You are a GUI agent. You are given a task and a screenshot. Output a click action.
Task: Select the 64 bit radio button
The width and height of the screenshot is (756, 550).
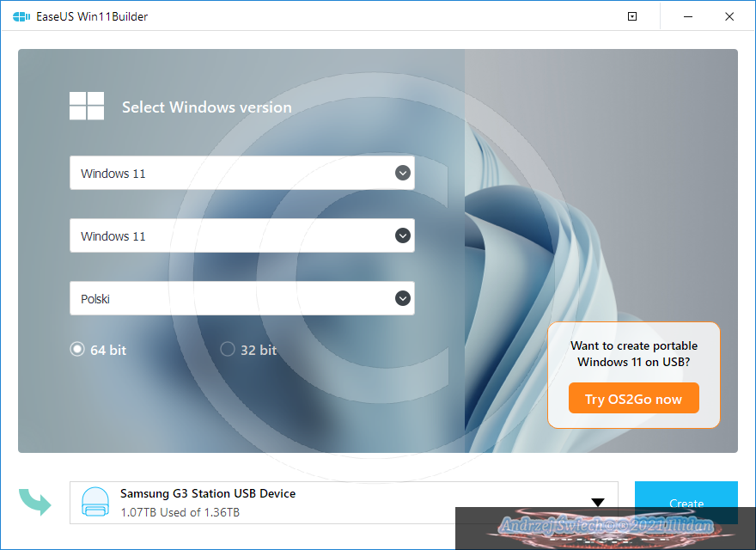point(77,349)
